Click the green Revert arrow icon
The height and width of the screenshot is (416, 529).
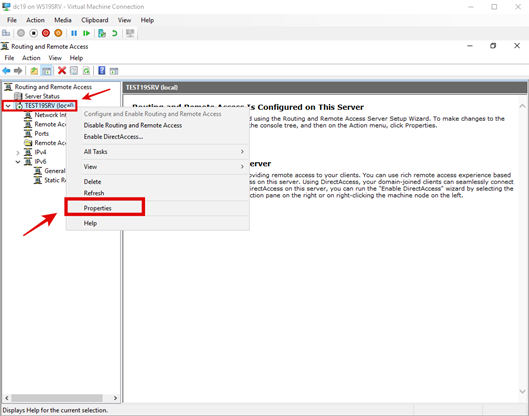115,33
